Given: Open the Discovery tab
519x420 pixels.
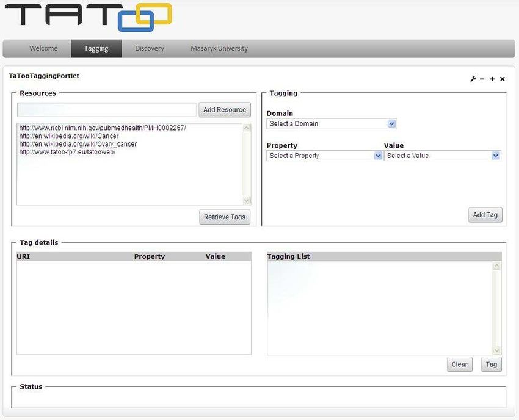Looking at the screenshot, I should pos(149,48).
